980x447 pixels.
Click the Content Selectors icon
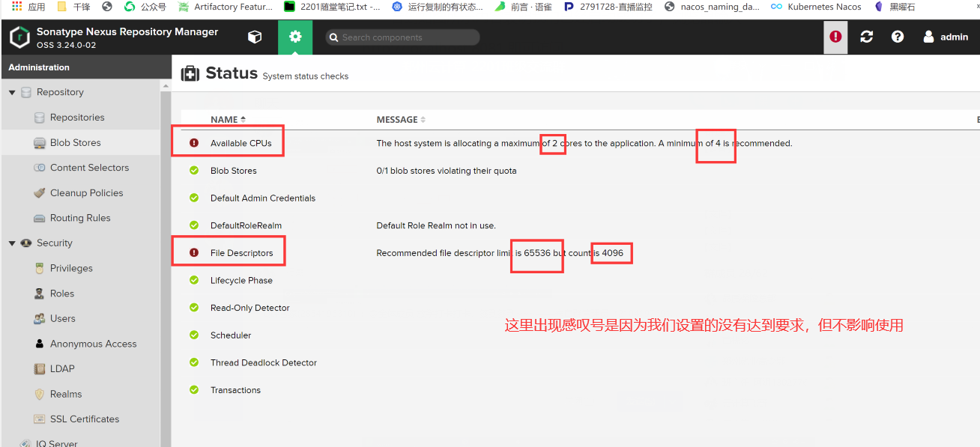click(x=40, y=168)
